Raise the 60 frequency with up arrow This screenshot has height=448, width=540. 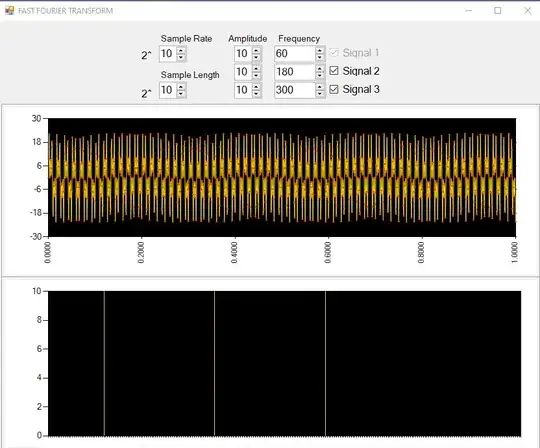click(x=320, y=51)
